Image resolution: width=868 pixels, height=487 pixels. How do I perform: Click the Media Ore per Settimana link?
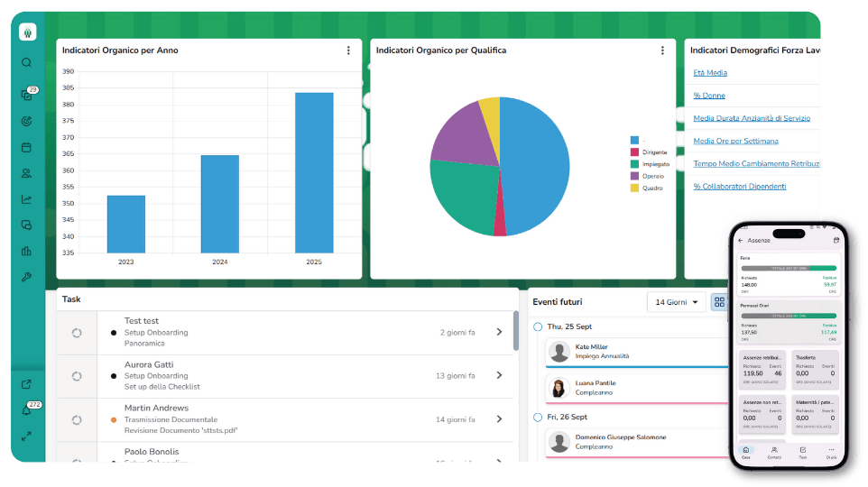pyautogui.click(x=735, y=142)
